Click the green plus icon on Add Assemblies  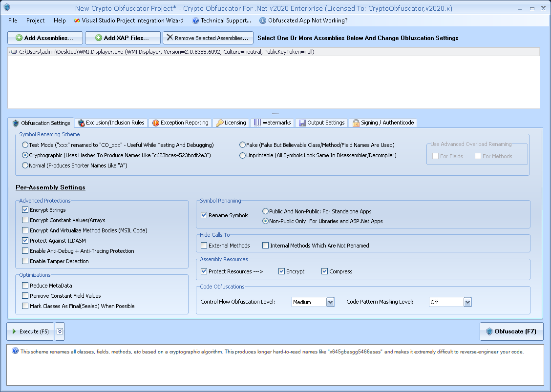19,38
